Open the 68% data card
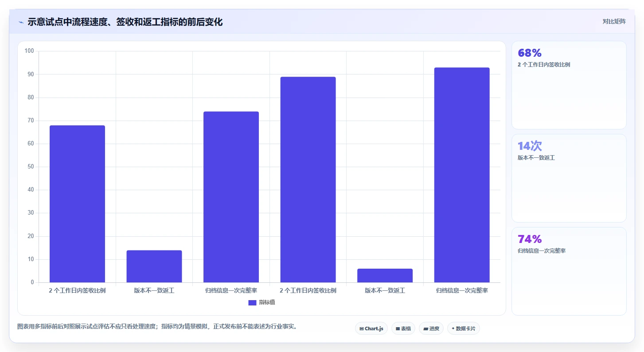Screen dimensions: 644x352 [569, 85]
